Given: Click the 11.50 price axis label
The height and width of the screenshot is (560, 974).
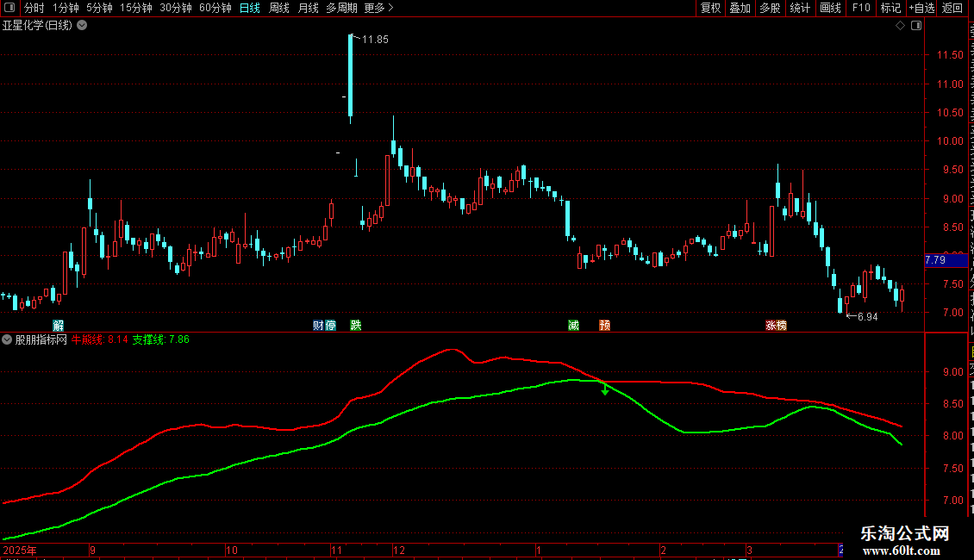Looking at the screenshot, I should (x=950, y=55).
